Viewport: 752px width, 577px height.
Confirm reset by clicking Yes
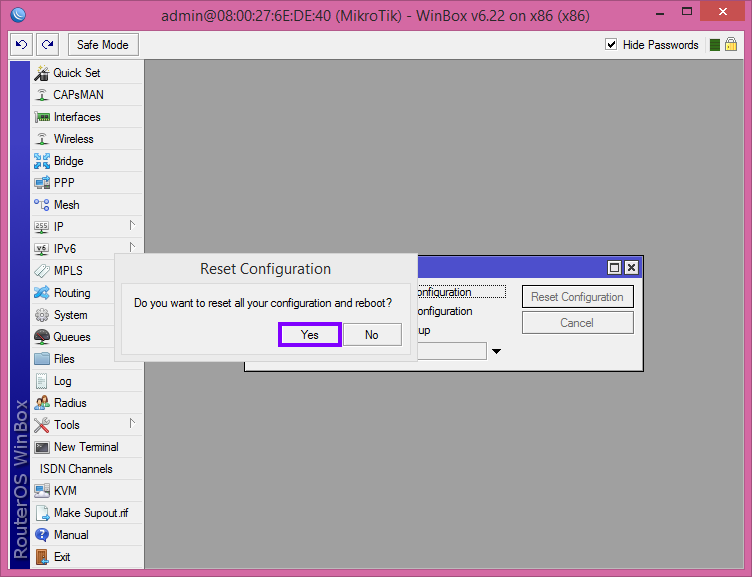point(310,335)
